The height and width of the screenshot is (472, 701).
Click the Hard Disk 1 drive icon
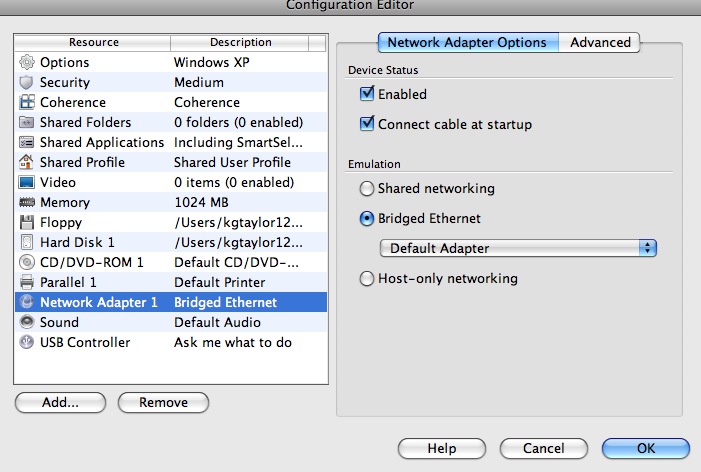[x=27, y=242]
